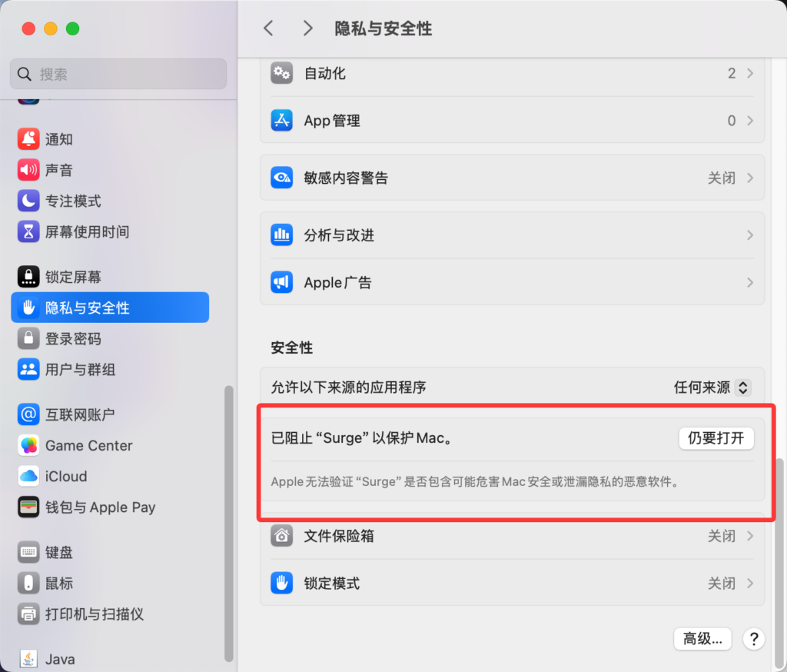
Task: Click 关闭 value in 锁定模式 row
Action: 721,583
